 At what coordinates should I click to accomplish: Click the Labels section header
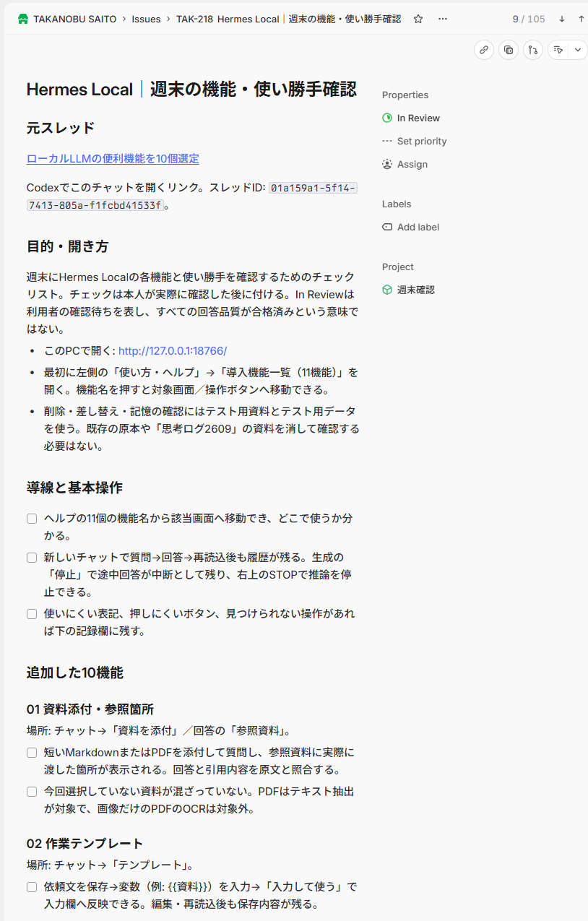[397, 204]
